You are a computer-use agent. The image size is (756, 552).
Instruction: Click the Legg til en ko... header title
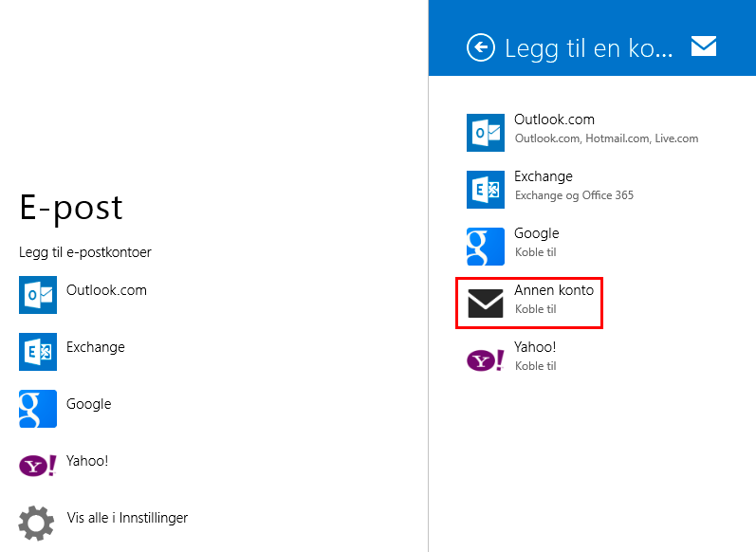click(589, 48)
